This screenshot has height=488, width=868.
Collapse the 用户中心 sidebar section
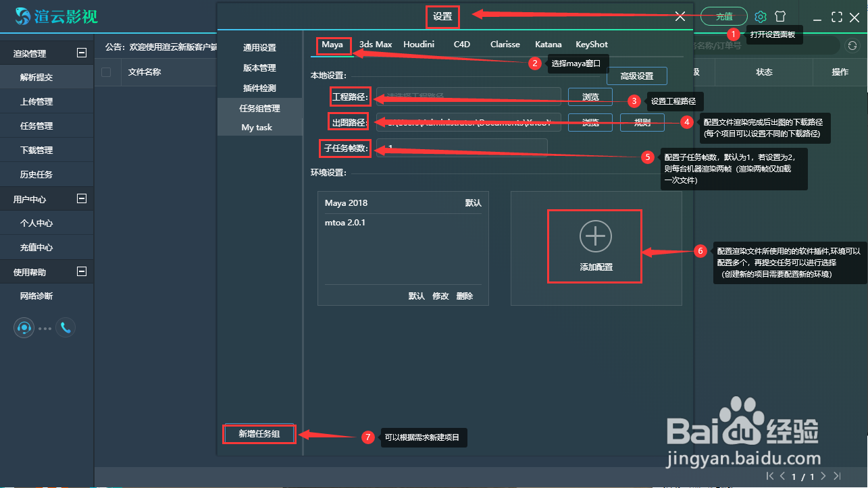[x=82, y=198]
